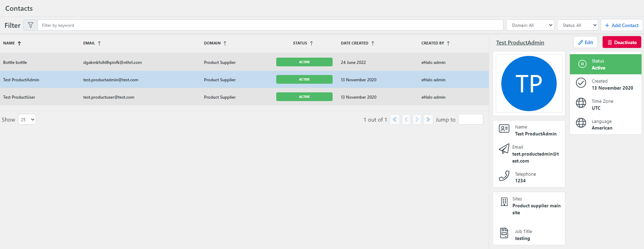
Task: Sort by Created By arrow icon
Action: tap(448, 43)
